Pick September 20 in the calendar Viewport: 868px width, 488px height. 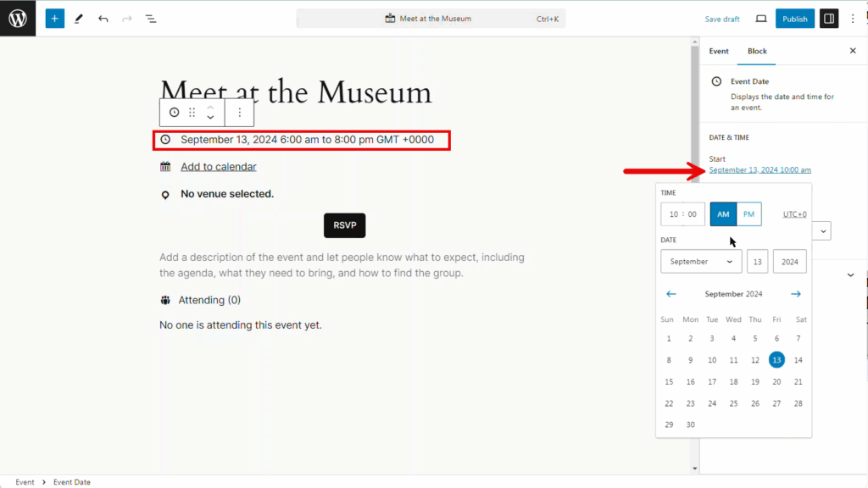point(776,382)
